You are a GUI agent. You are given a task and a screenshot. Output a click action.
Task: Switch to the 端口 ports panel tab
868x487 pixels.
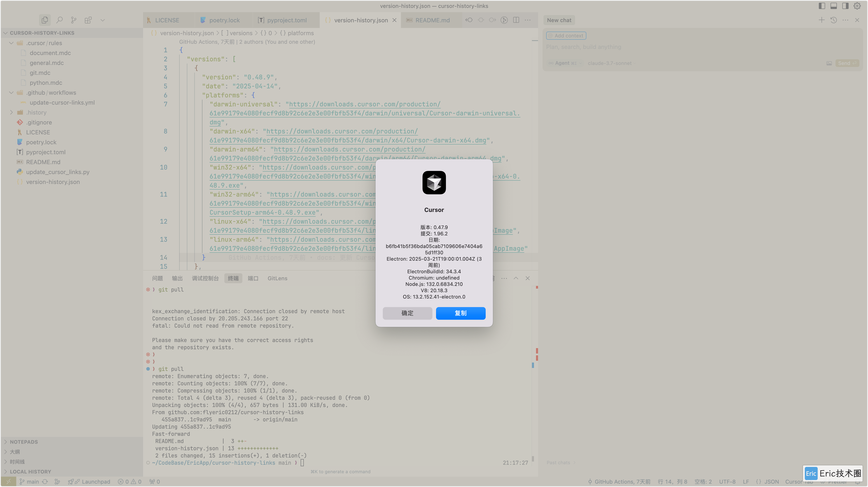click(253, 278)
